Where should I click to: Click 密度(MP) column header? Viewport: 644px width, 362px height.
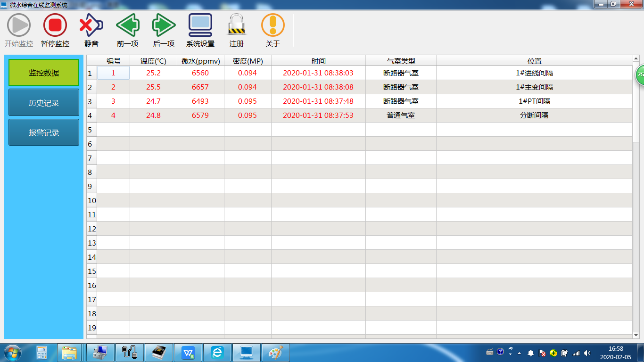point(248,61)
